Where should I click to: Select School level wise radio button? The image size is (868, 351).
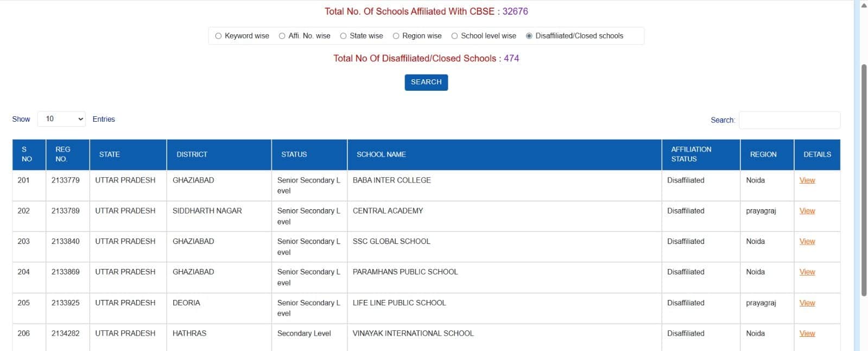pos(454,36)
